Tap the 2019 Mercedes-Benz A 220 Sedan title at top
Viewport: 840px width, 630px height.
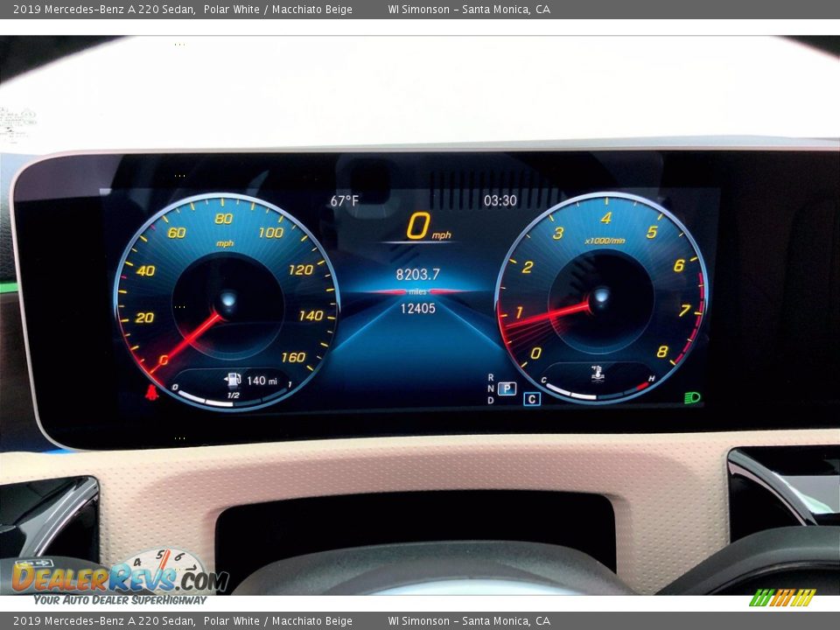pyautogui.click(x=104, y=9)
